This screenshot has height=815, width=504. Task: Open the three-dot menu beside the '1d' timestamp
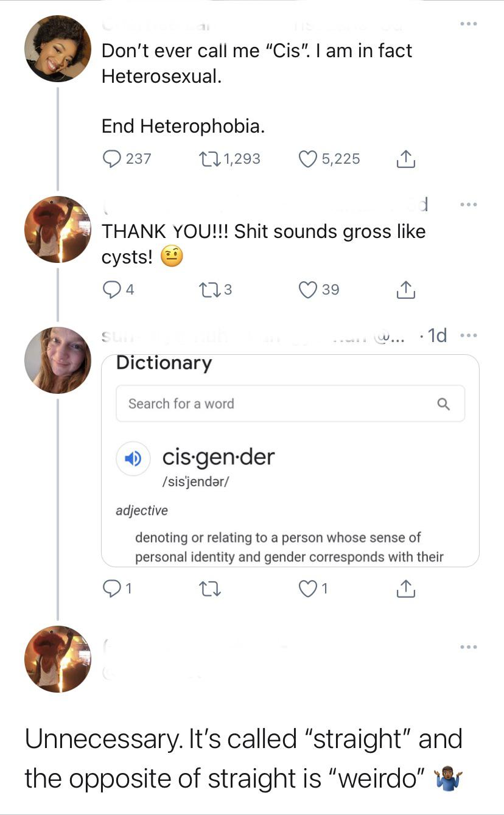click(x=469, y=334)
